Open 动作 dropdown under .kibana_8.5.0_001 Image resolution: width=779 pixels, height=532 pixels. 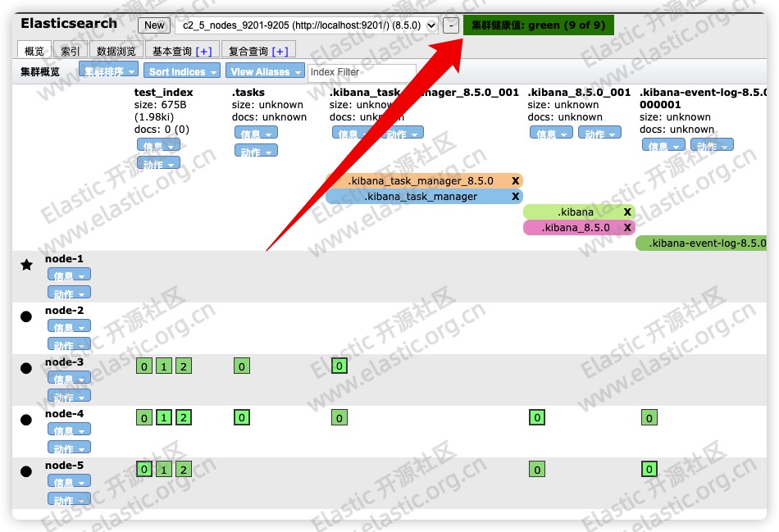(599, 133)
